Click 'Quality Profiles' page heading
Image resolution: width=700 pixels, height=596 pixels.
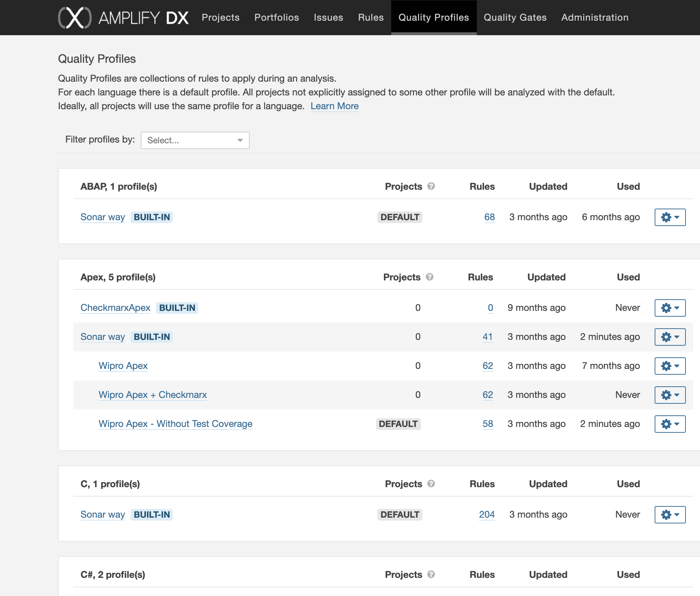(x=97, y=59)
